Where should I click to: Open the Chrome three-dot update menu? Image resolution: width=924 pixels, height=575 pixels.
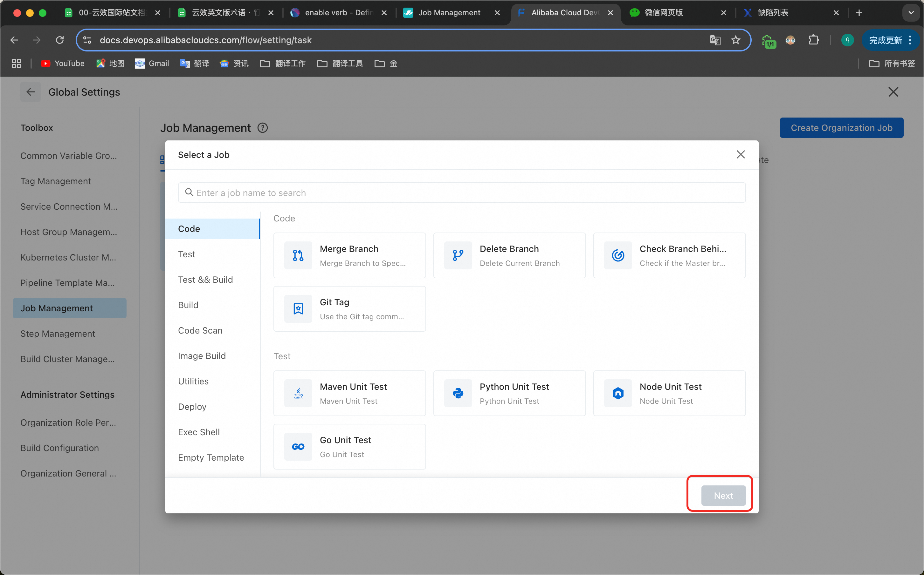910,40
